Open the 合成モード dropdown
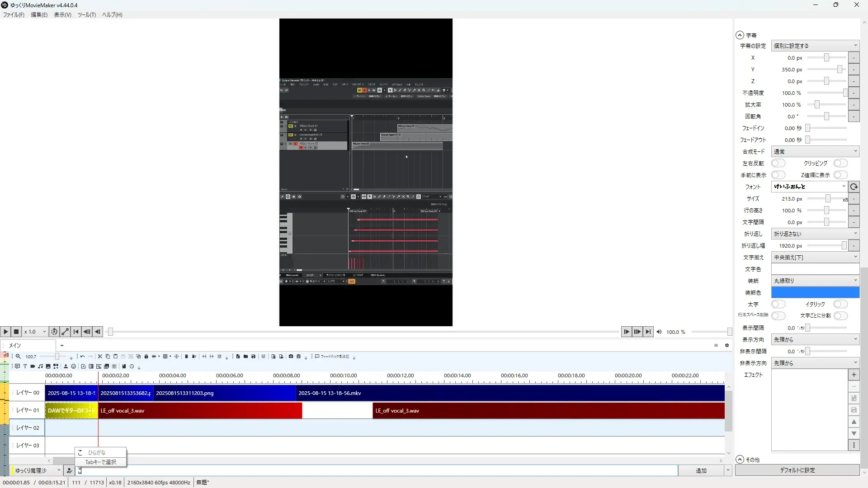Image resolution: width=868 pixels, height=488 pixels. click(815, 151)
